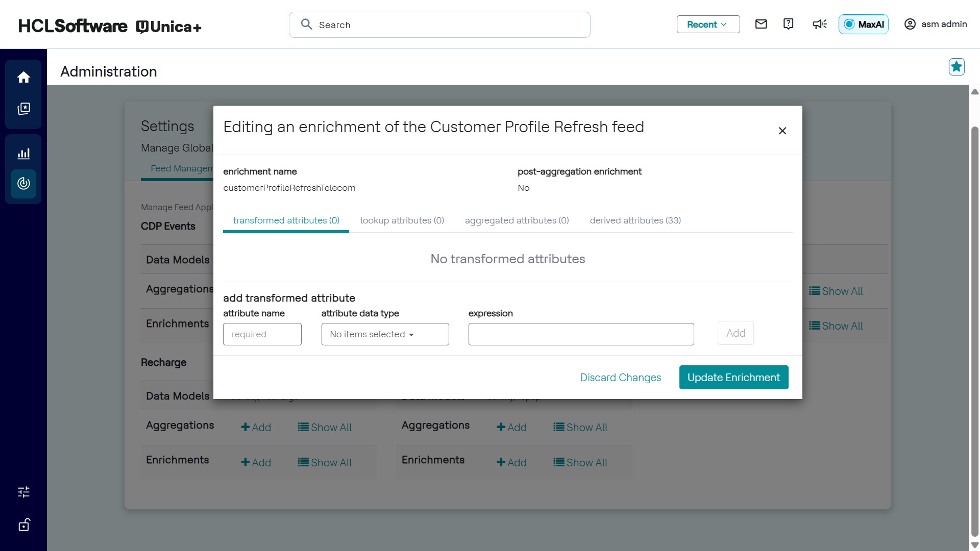Open asm admin user menu
Screen dimensions: 980x551
tap(936, 24)
